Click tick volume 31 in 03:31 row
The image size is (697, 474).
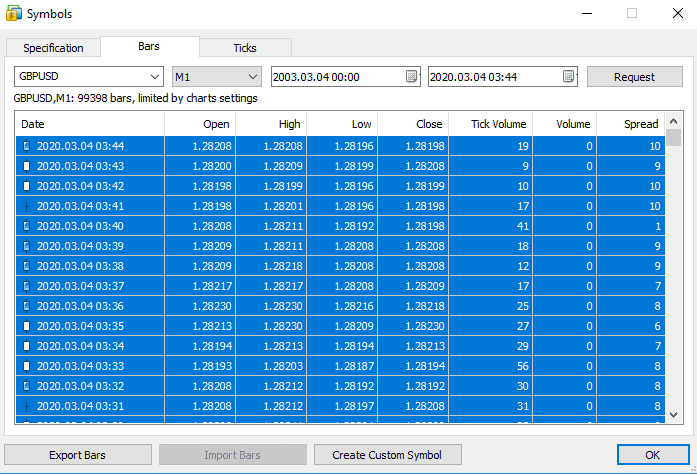pyautogui.click(x=523, y=406)
